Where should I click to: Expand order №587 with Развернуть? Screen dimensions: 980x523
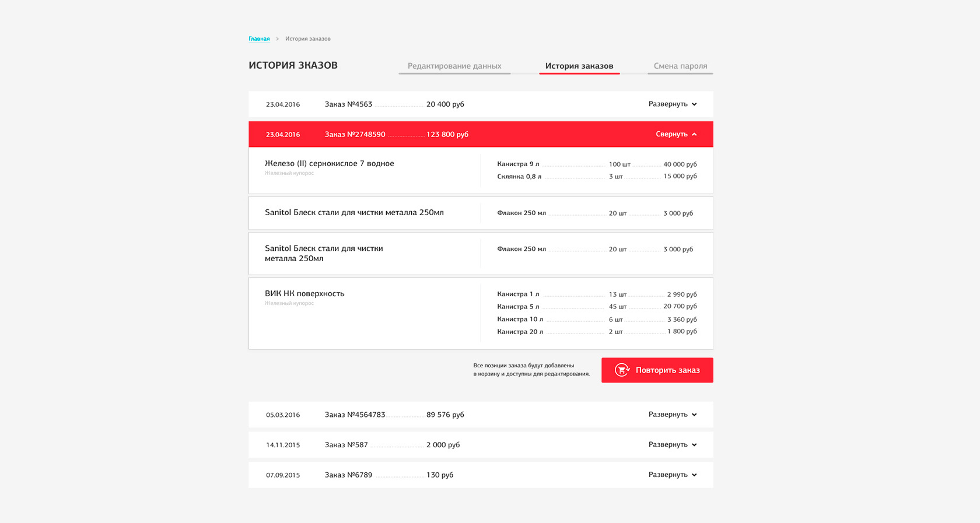coord(673,445)
